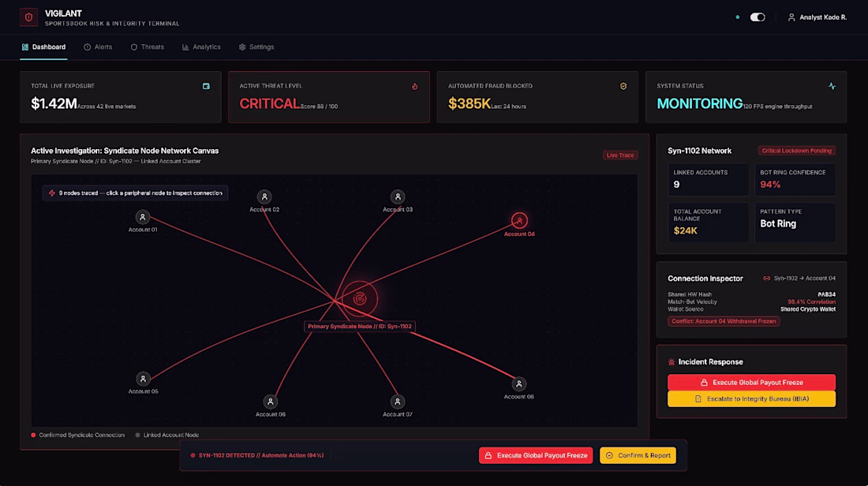Screen dimensions: 868x486
Task: Click the central Primary Syndicate radar node
Action: tap(360, 299)
